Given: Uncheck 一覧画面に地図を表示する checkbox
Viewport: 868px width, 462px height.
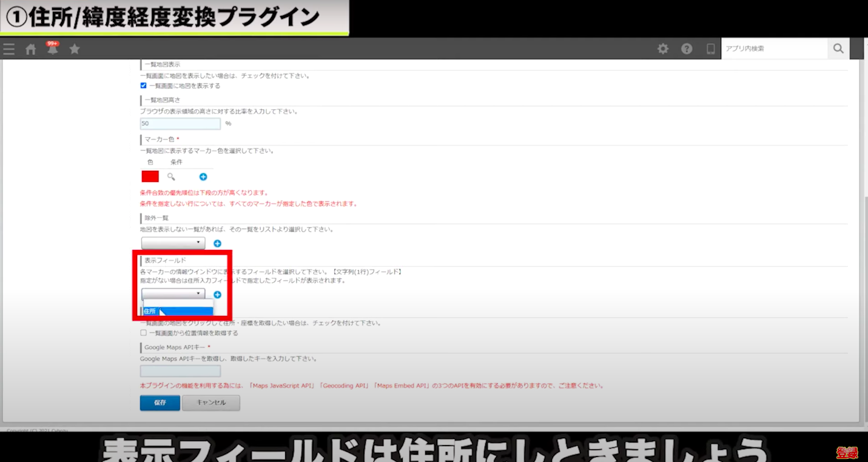Looking at the screenshot, I should click(144, 86).
